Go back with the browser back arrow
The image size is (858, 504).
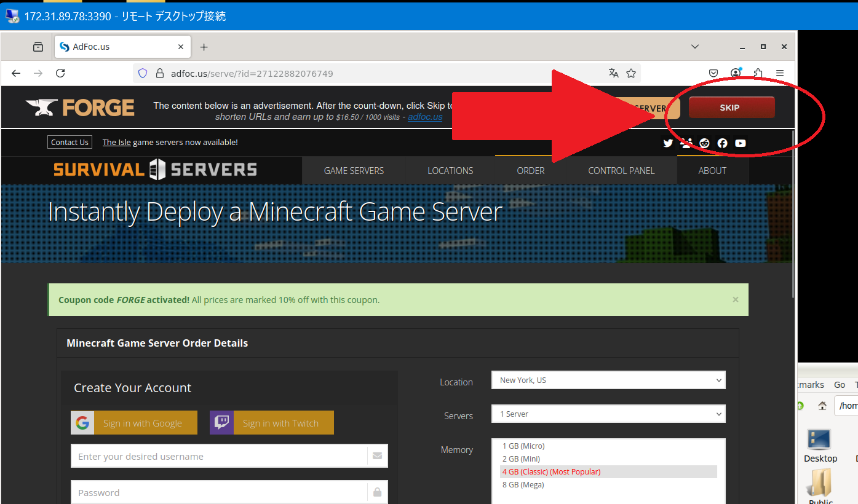tap(16, 73)
